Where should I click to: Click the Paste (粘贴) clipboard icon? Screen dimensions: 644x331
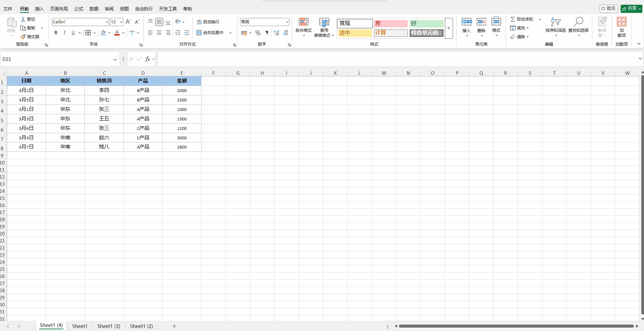[11, 22]
